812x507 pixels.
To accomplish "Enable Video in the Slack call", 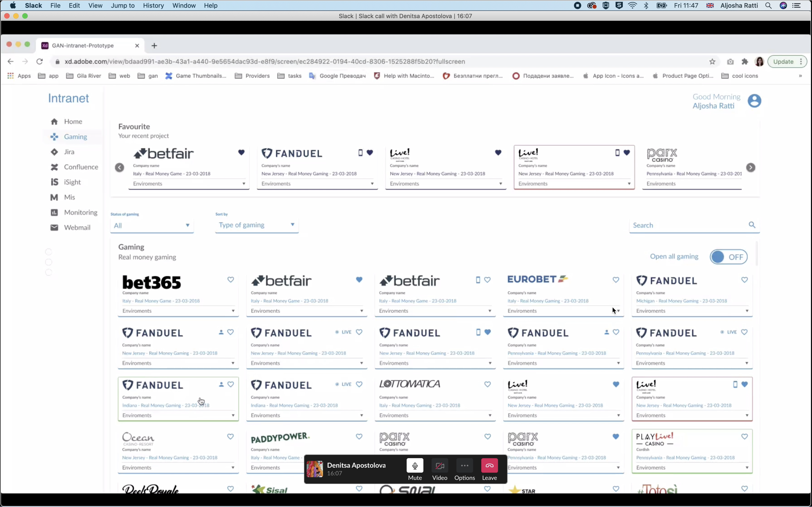I will click(439, 466).
